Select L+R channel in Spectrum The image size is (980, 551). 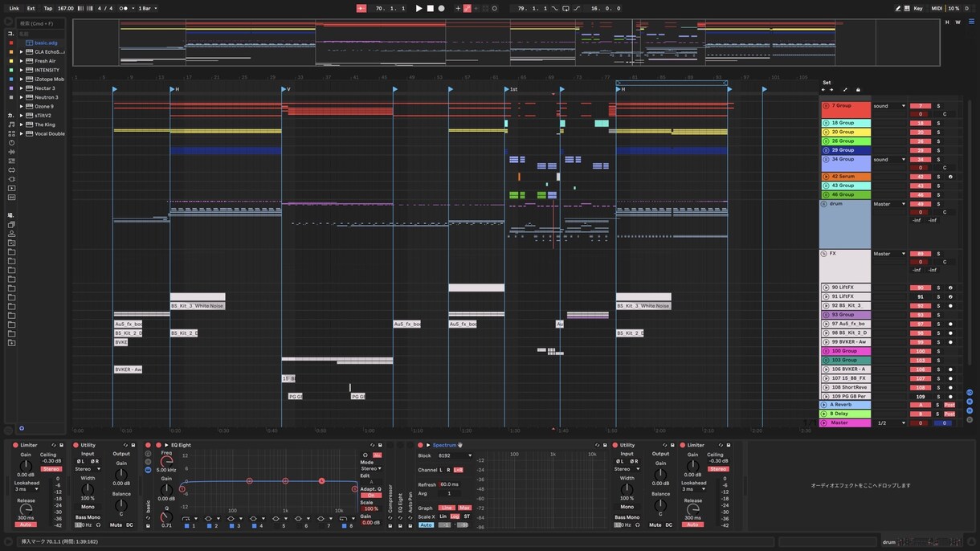click(x=458, y=470)
